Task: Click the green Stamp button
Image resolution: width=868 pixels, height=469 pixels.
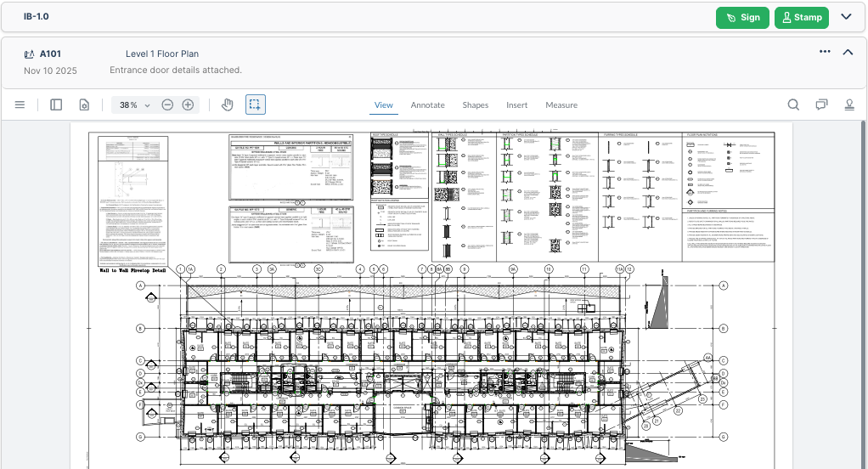Action: pos(801,17)
